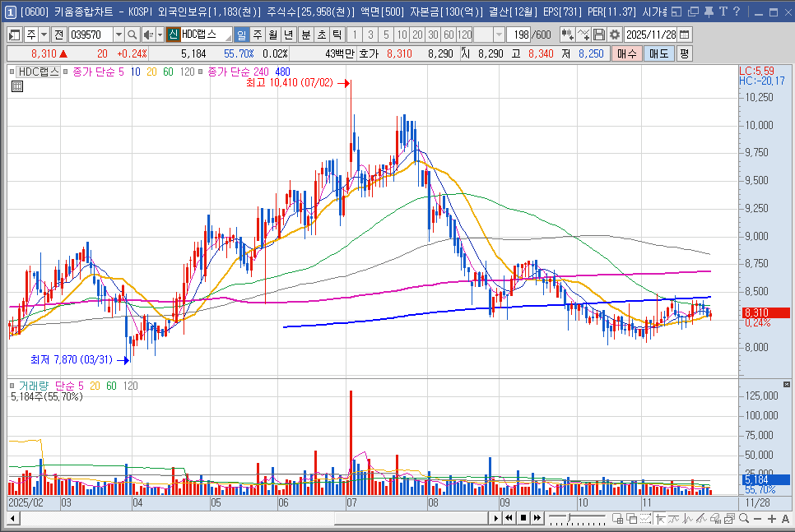
Task: Expand the speaker options dropdown arrow
Action: click(x=160, y=35)
